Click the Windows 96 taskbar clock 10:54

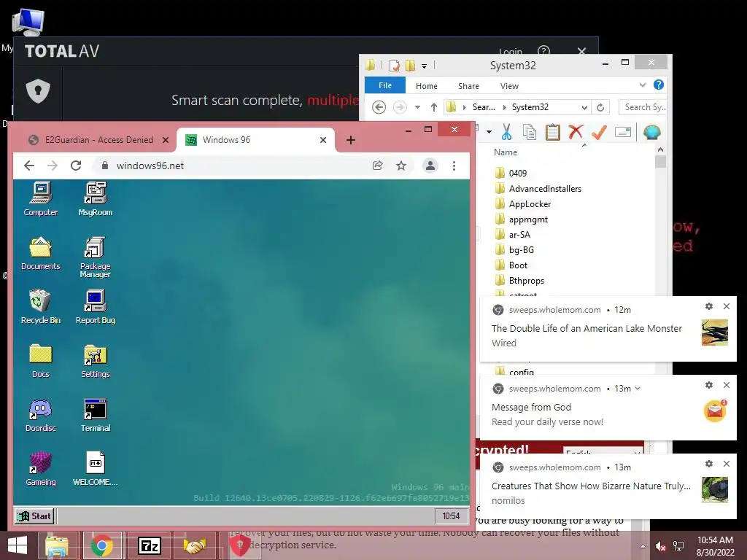tap(451, 516)
